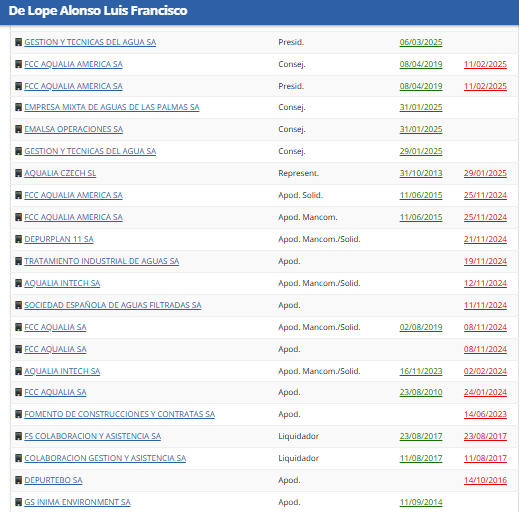Open the green date 16/11/2023
Viewport: 519px width, 512px height.
[x=421, y=371]
